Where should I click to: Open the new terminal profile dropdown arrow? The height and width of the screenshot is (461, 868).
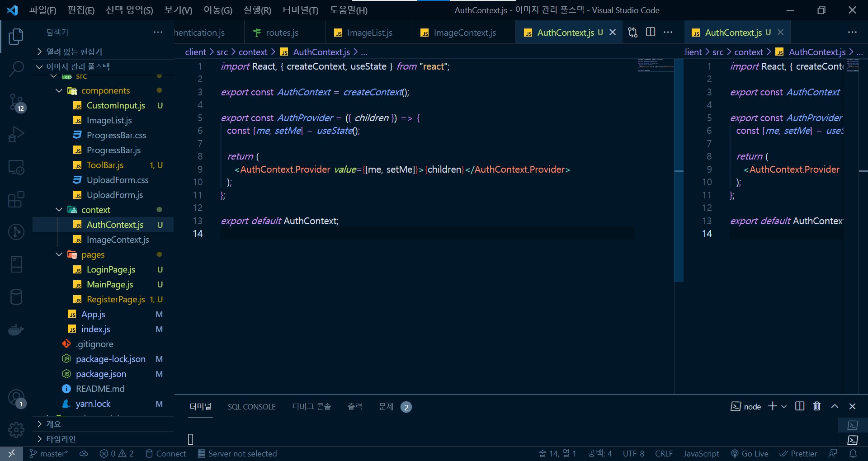coord(784,406)
